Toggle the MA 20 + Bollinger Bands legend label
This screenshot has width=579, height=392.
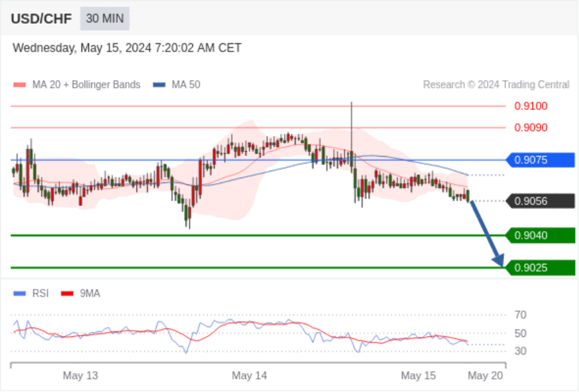[86, 85]
